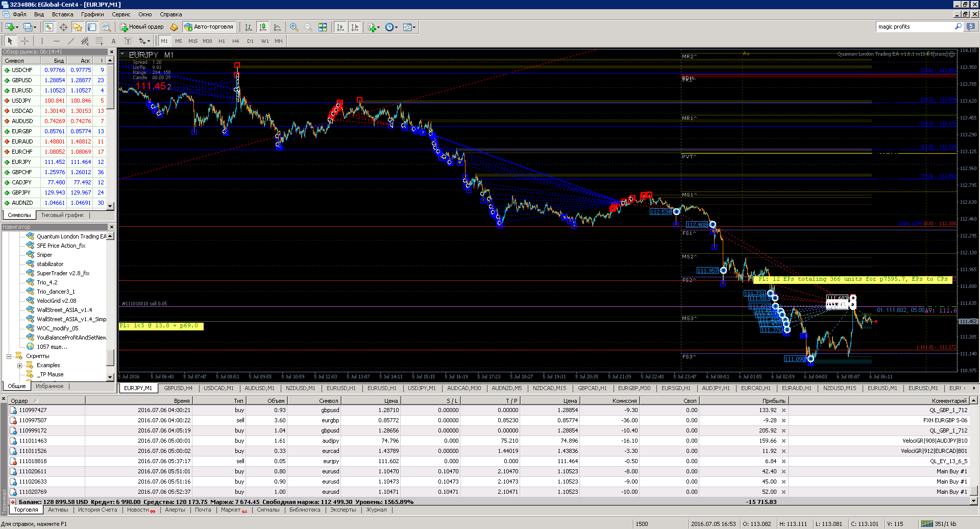
Task: Expand the Examples tree node
Action: coord(19,366)
